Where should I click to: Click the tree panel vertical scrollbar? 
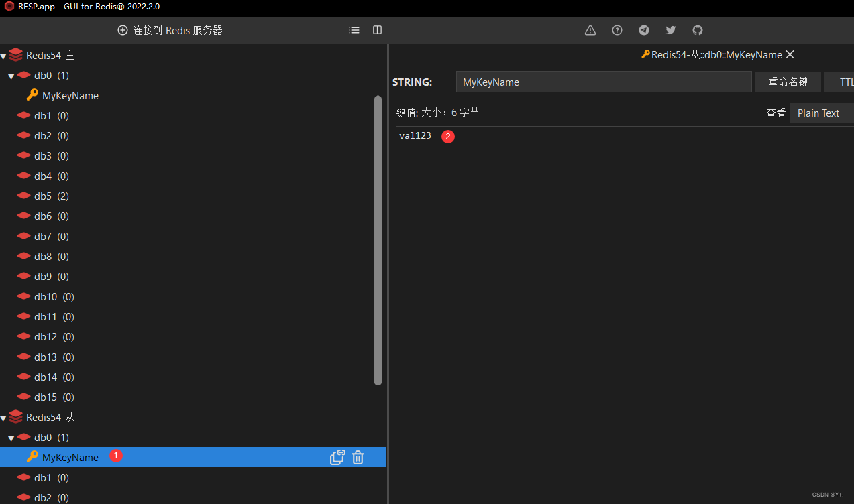pos(378,240)
